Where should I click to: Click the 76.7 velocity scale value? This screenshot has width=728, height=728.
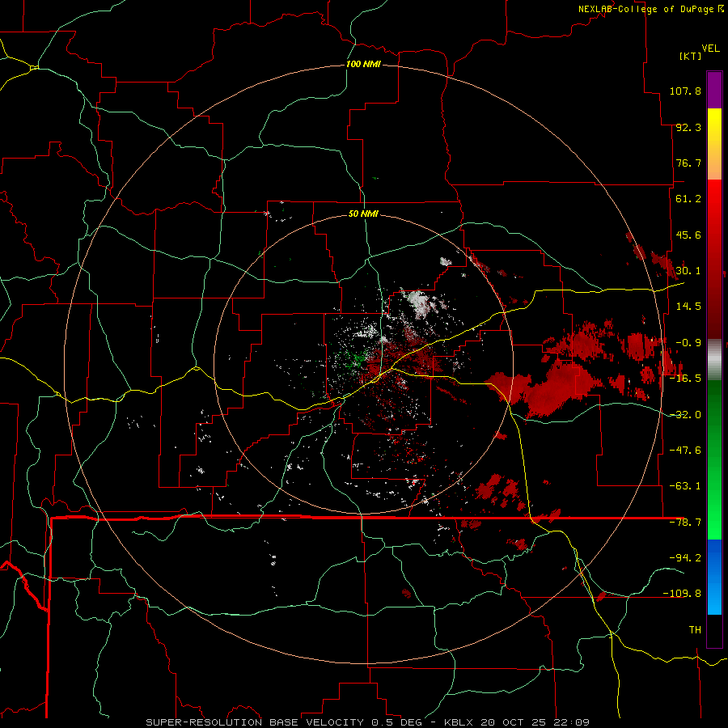(688, 163)
